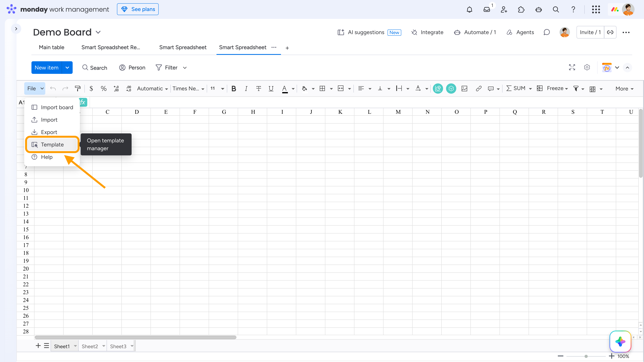Open the SUM functions dropdown

pyautogui.click(x=519, y=88)
